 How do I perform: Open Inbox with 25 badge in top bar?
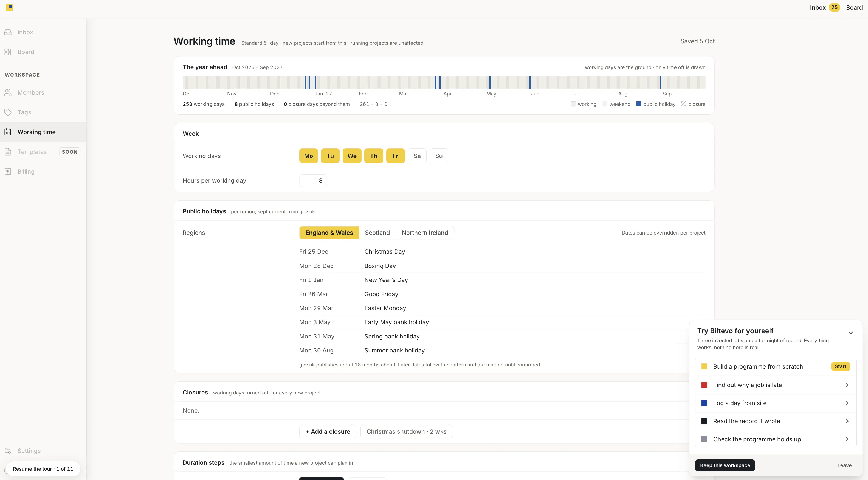pyautogui.click(x=825, y=7)
